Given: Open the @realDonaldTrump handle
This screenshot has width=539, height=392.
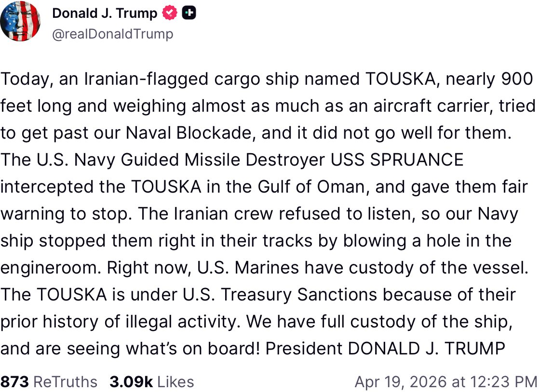Looking at the screenshot, I should point(112,34).
